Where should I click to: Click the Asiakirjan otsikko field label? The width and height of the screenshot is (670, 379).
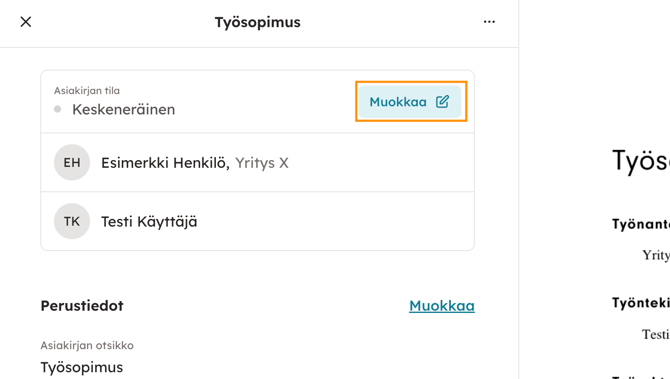click(x=87, y=345)
